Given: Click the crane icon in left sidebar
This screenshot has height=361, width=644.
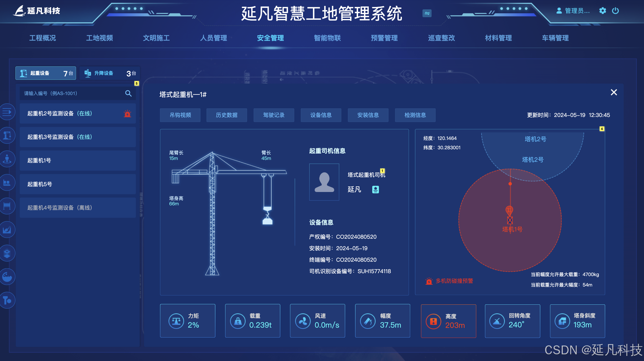Looking at the screenshot, I should [7, 136].
